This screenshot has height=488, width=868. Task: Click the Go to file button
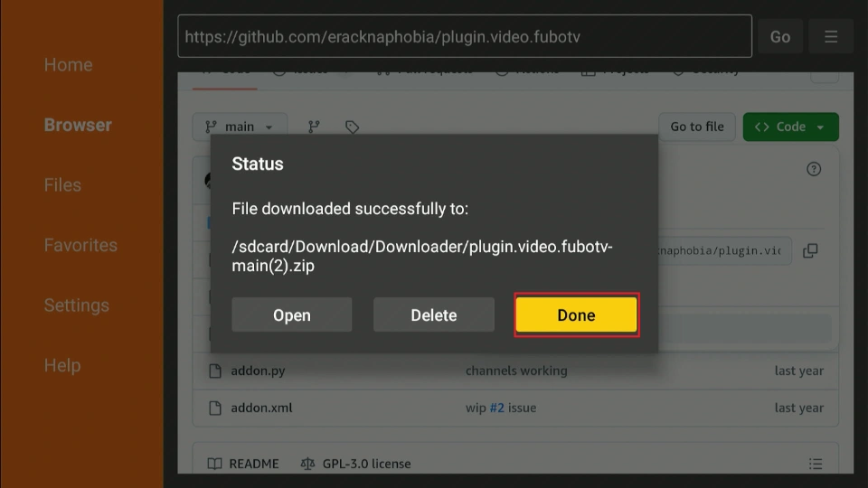[696, 127]
